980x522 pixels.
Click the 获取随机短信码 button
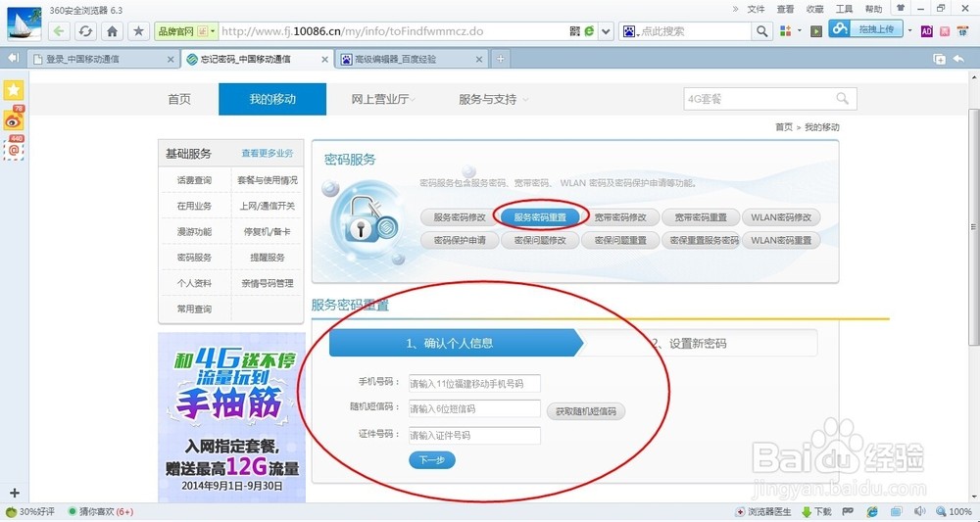pos(586,411)
